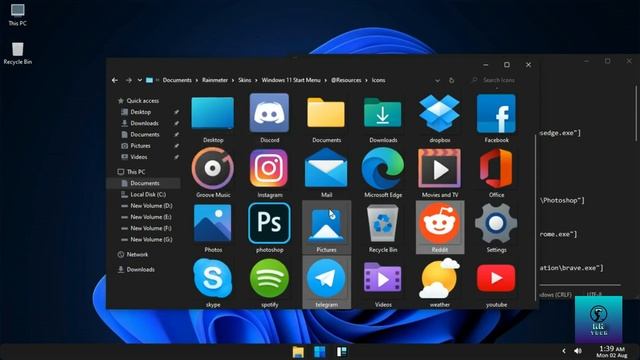The width and height of the screenshot is (640, 360).
Task: Select the skype icon file
Action: 213,282
